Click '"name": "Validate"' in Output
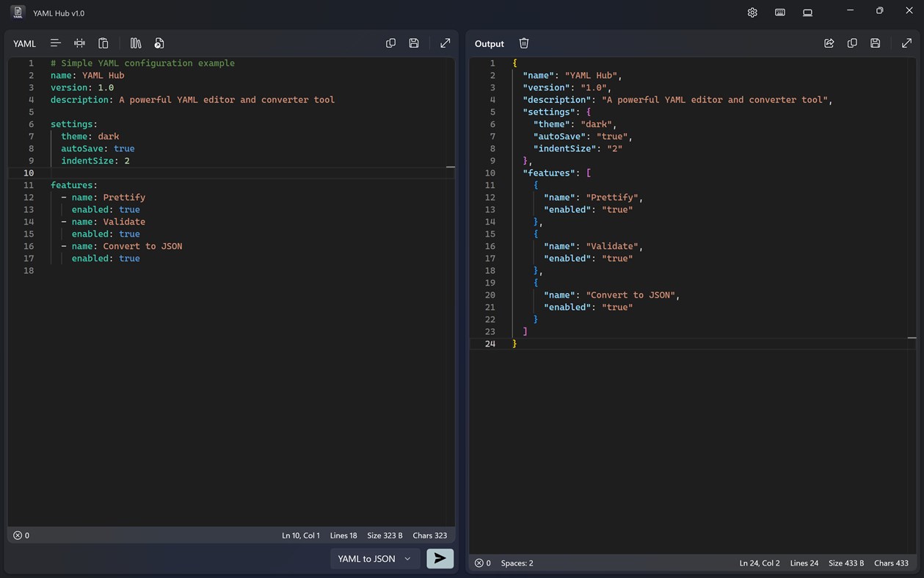Screen dimensions: 924x578 click(x=594, y=246)
